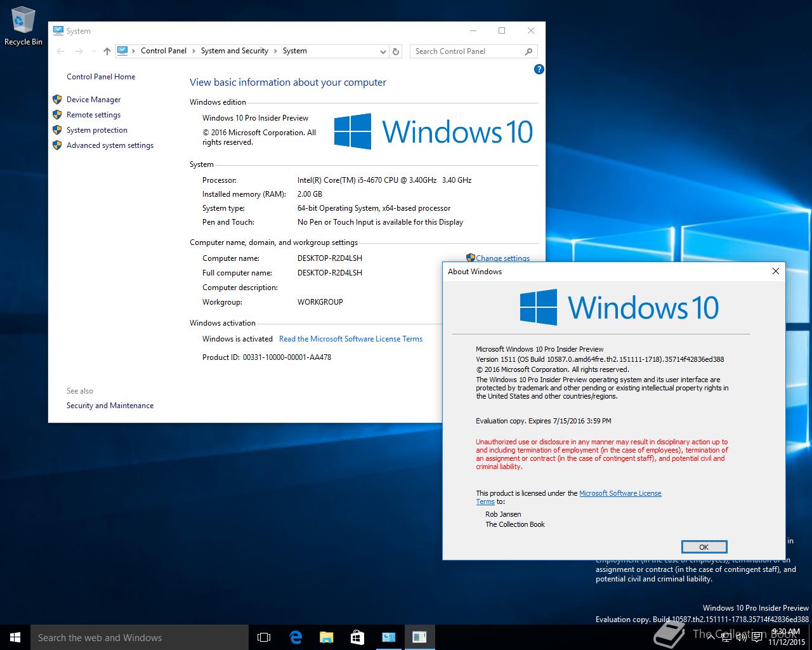Screen dimensions: 812x650
Task: Refresh the System control panel page
Action: click(x=396, y=51)
